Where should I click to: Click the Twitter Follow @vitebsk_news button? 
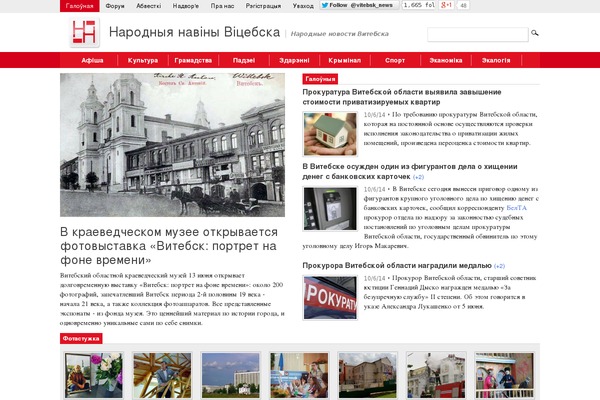click(359, 5)
